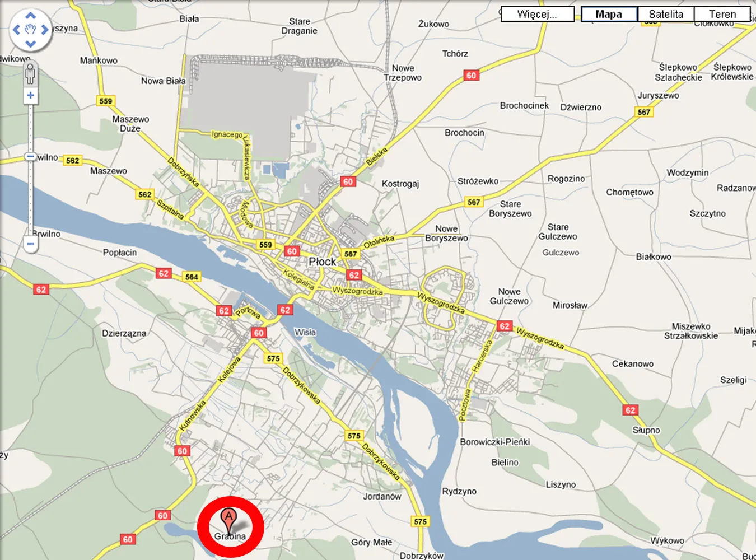Click road 567 shield near Juryszewo
The height and width of the screenshot is (560, 756).
(644, 112)
